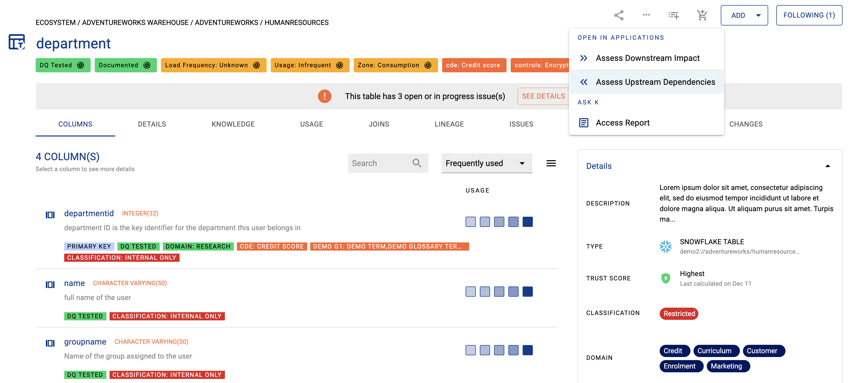Click the shopping cart icon

702,15
